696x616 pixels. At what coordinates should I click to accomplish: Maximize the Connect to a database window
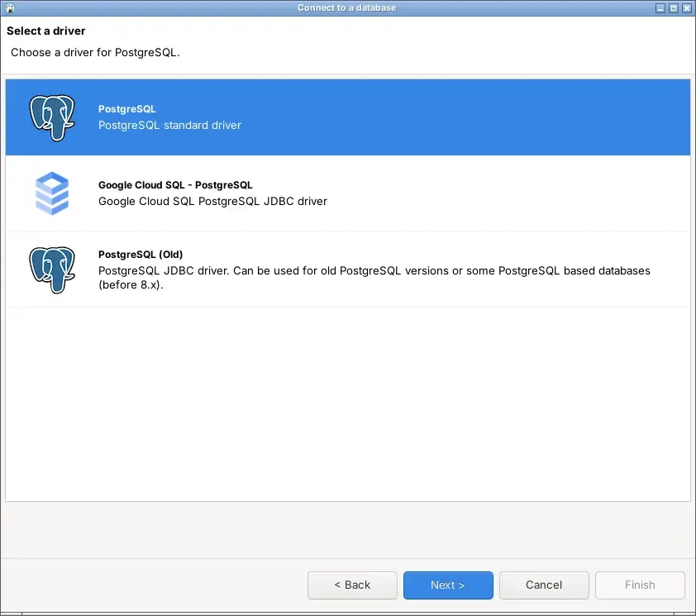[x=674, y=8]
